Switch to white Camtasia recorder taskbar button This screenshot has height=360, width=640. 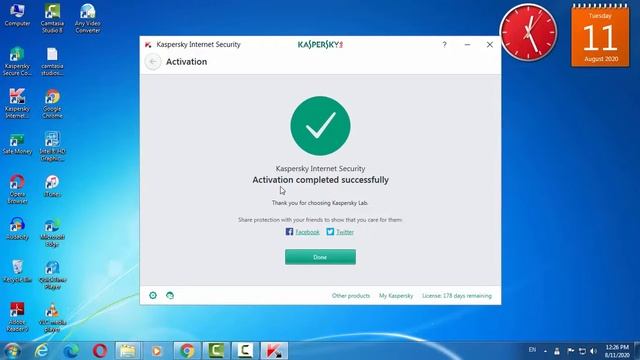pyautogui.click(x=245, y=351)
